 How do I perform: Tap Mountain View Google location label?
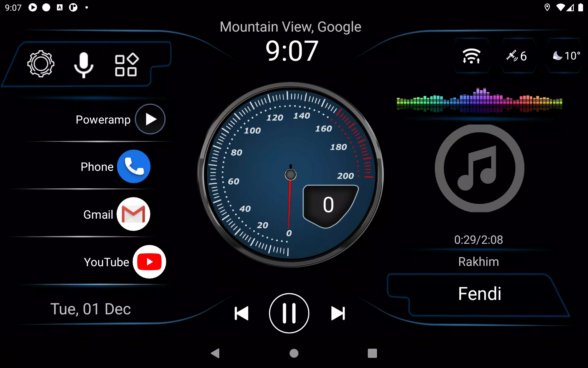[x=290, y=26]
